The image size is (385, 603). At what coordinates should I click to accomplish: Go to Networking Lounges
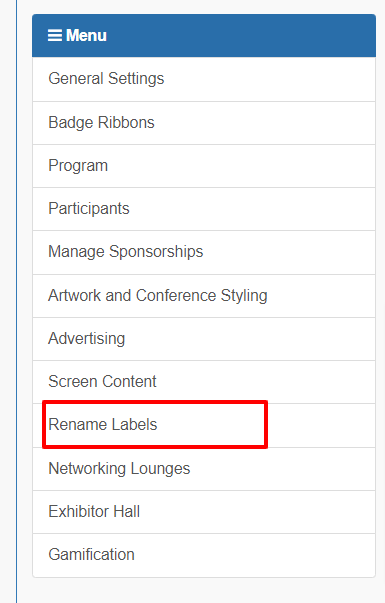204,469
